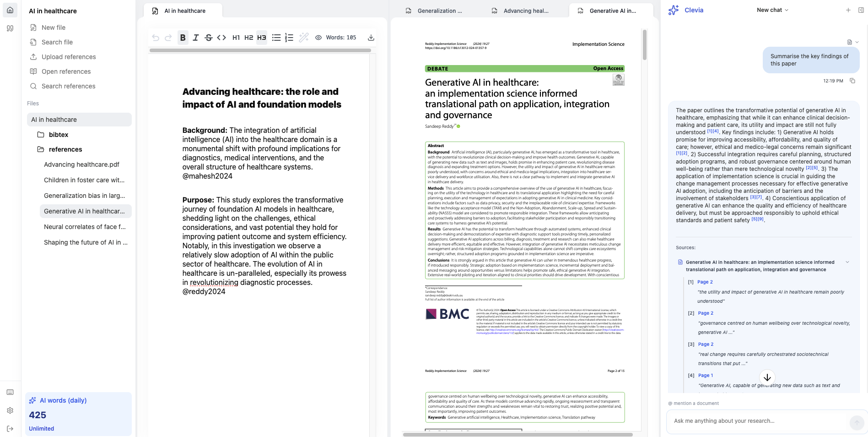Click the redo arrow in editor toolbar

(x=168, y=38)
